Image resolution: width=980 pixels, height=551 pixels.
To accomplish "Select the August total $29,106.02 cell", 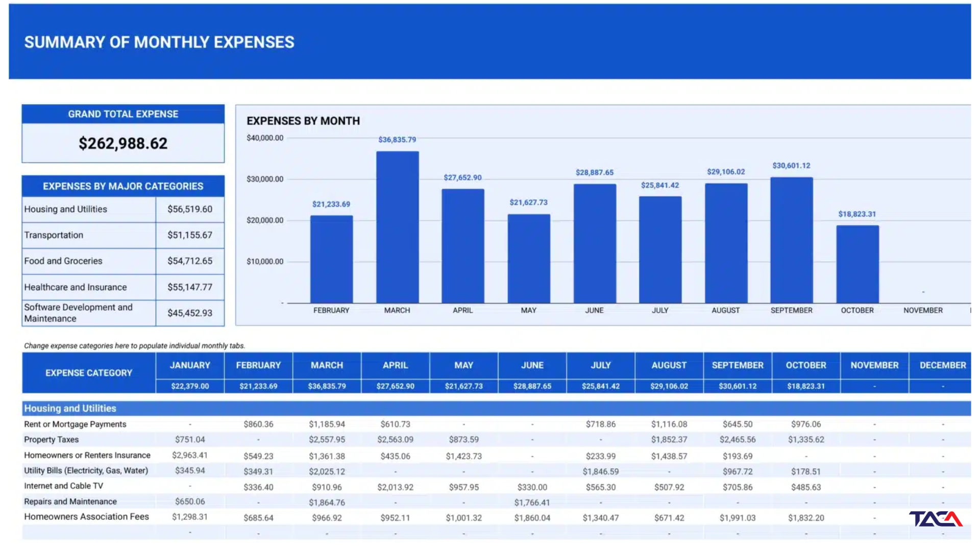I will [x=669, y=386].
